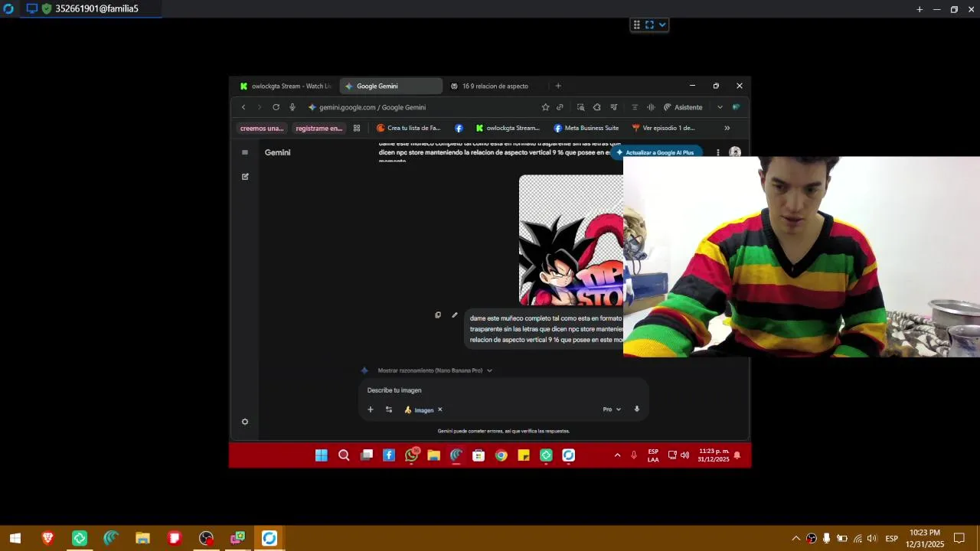Click the microphone icon beside the address bar

tap(292, 107)
